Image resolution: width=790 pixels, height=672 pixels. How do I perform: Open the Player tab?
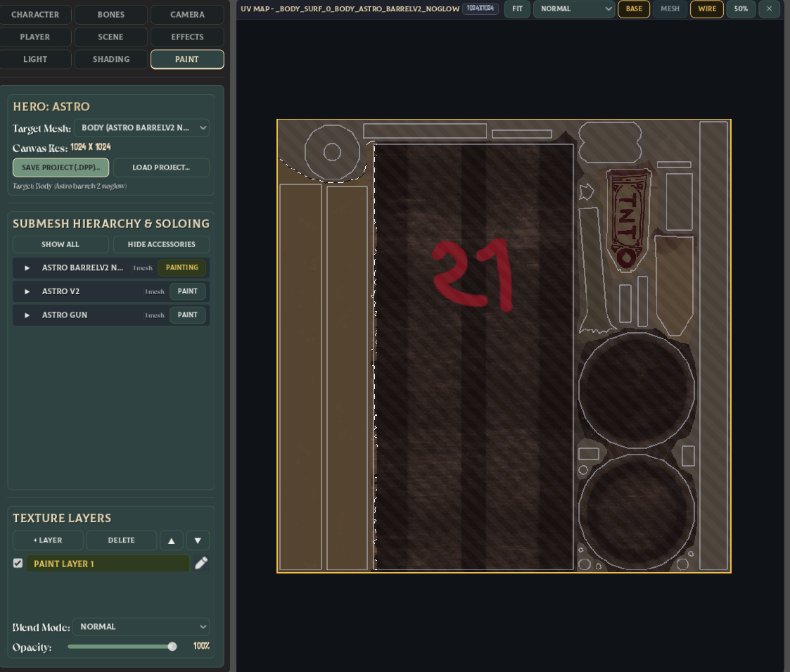pos(35,37)
